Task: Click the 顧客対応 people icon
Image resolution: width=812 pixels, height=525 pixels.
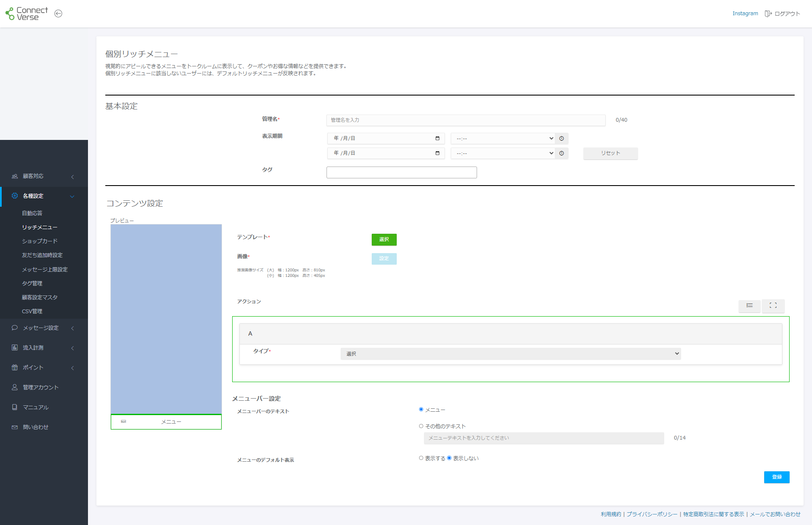Action: pos(15,176)
